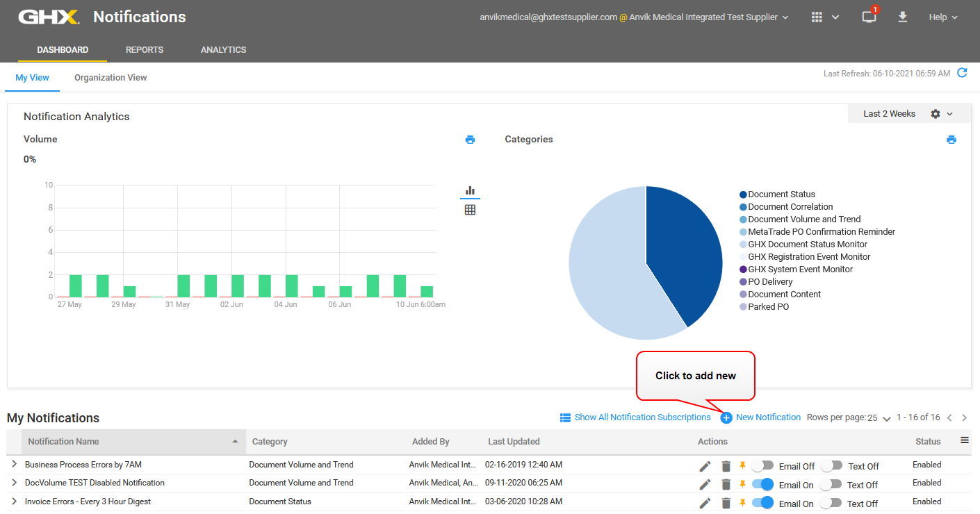Click Parked PO legend entry

point(765,307)
